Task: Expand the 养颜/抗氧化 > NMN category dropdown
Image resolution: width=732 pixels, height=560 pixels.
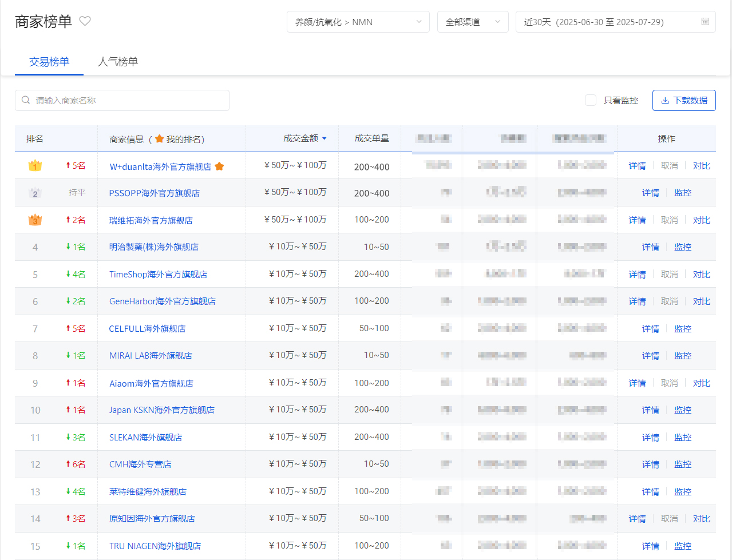Action: [x=358, y=22]
